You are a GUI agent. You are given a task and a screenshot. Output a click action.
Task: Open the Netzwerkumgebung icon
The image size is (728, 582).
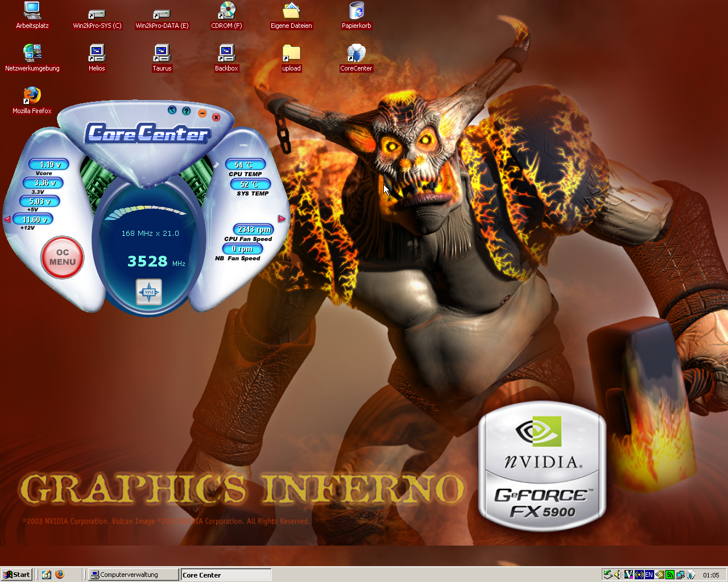point(32,59)
